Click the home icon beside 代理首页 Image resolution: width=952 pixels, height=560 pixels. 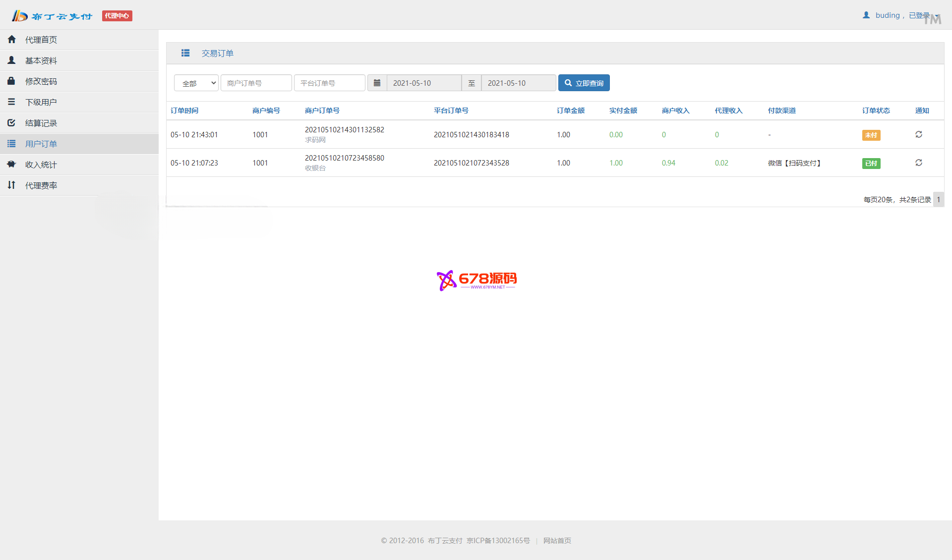(x=12, y=40)
